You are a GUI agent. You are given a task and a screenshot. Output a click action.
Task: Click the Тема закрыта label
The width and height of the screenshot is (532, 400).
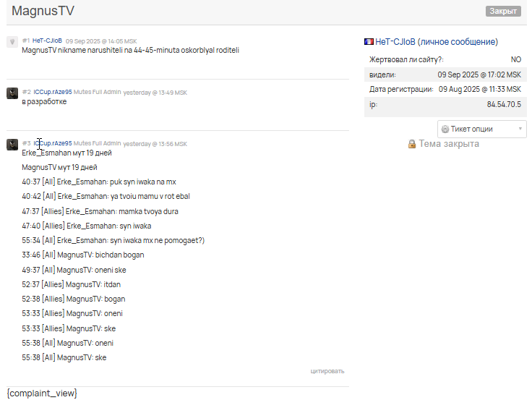click(x=449, y=144)
